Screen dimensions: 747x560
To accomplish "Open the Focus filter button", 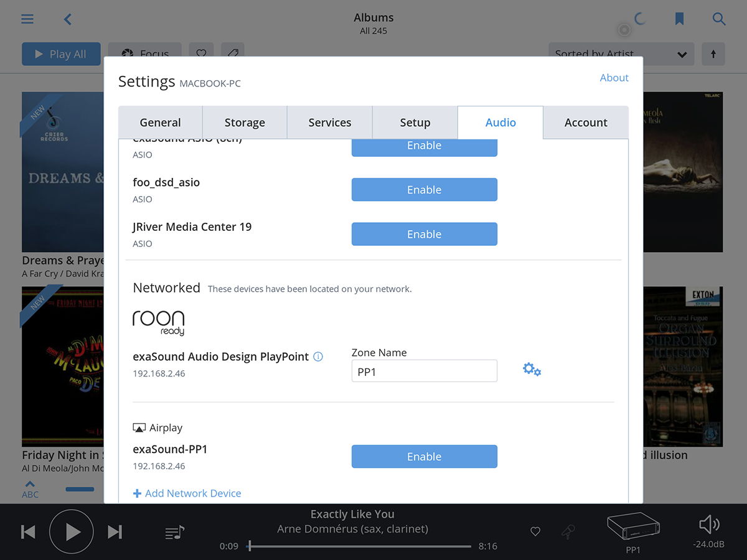I will tap(144, 54).
